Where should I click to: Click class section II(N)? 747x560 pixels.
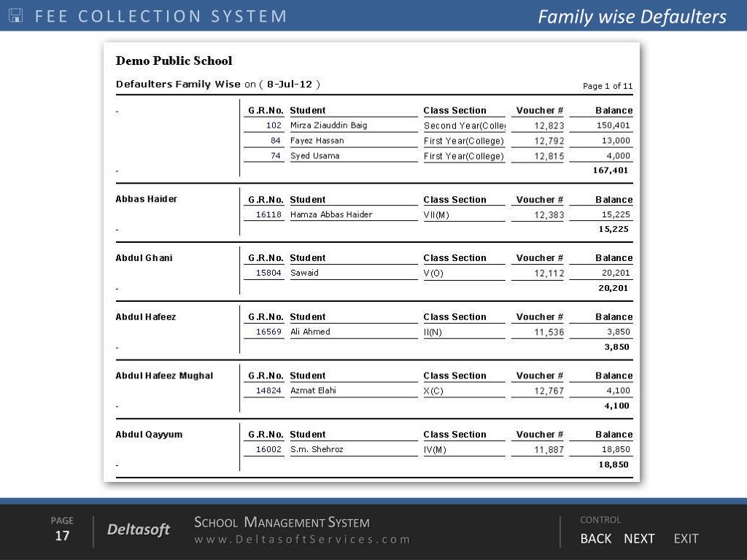pyautogui.click(x=433, y=332)
